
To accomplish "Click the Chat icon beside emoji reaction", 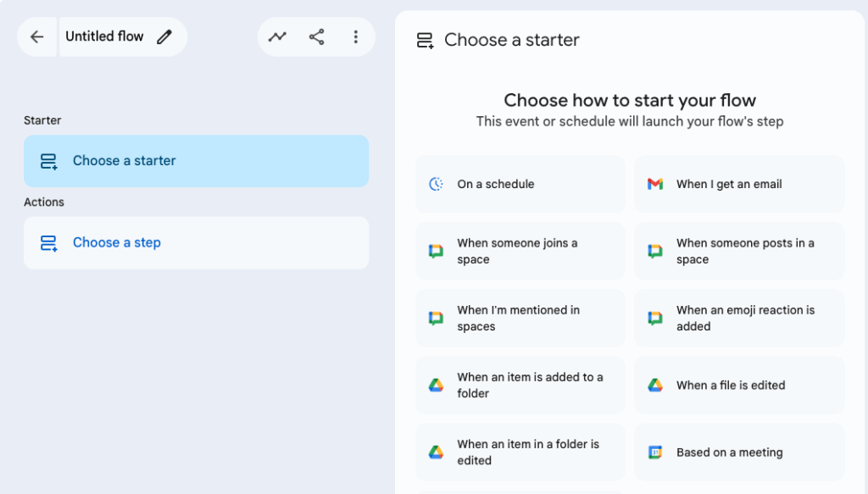I will click(655, 319).
